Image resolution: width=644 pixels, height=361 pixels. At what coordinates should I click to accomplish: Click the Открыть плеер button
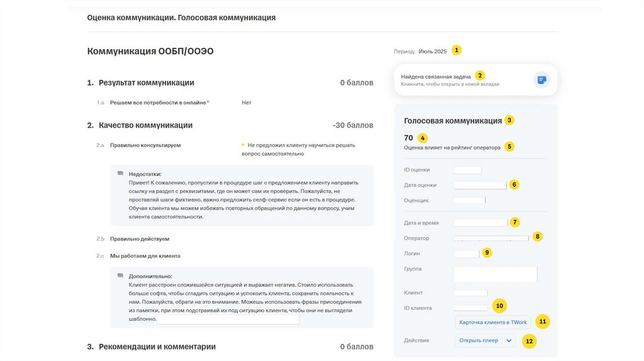point(478,341)
